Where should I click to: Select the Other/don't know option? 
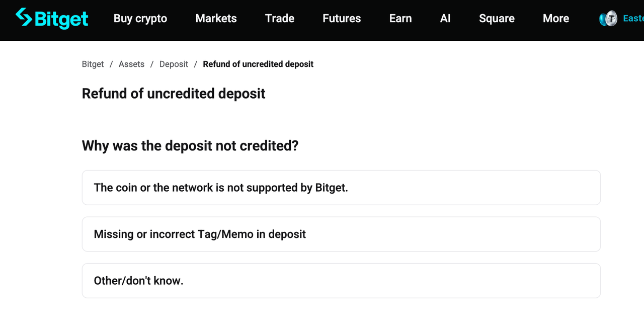(341, 280)
